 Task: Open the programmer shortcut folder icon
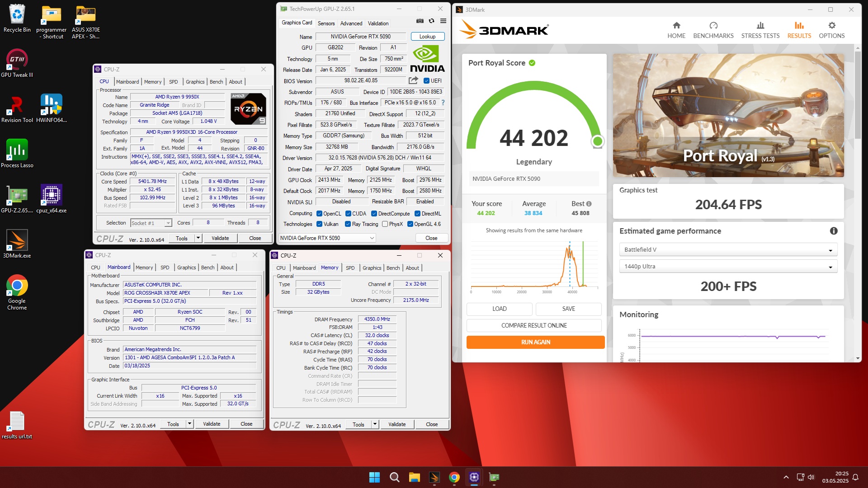tap(52, 22)
